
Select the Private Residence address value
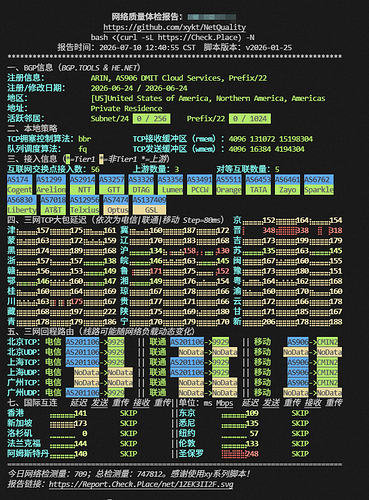tap(126, 108)
